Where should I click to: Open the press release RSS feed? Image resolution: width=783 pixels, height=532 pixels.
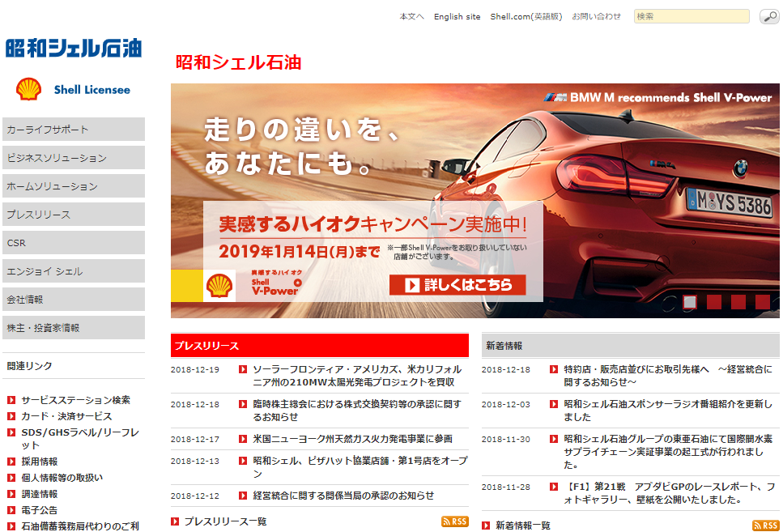[454, 521]
